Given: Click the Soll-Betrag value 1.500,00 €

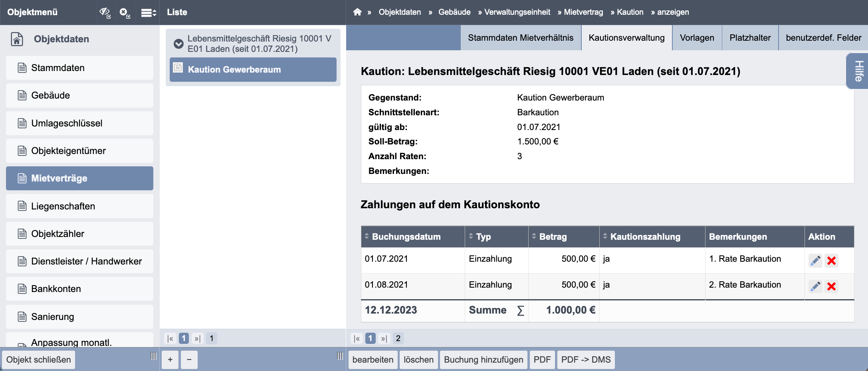Looking at the screenshot, I should pyautogui.click(x=538, y=142).
